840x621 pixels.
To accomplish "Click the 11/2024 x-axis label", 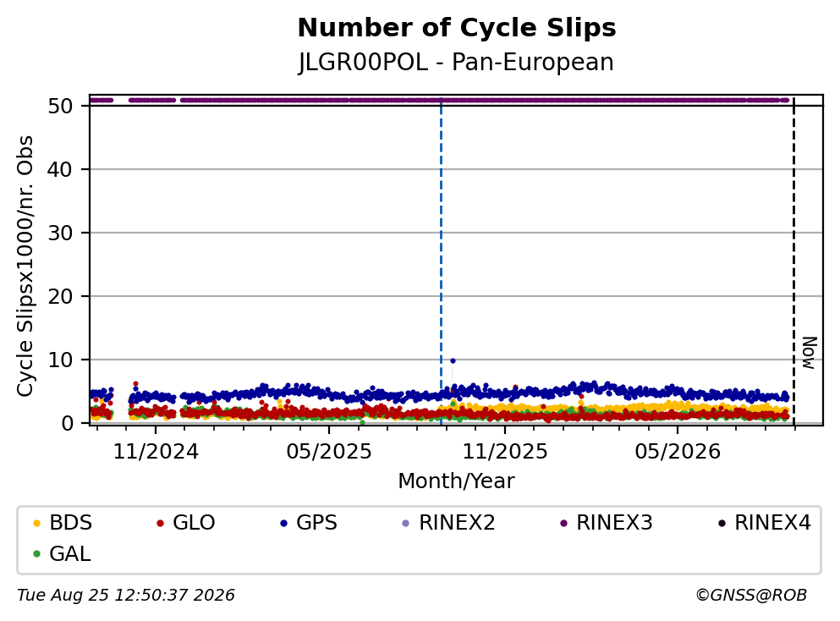I will 156,452.
